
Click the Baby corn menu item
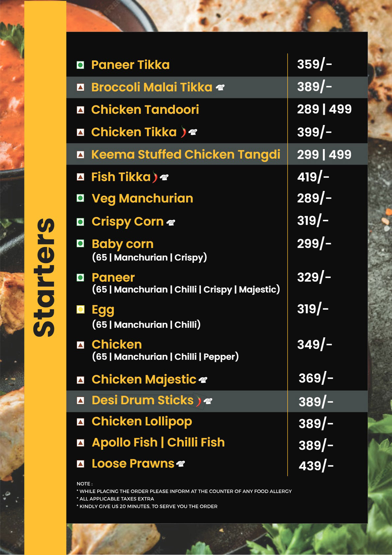click(123, 244)
